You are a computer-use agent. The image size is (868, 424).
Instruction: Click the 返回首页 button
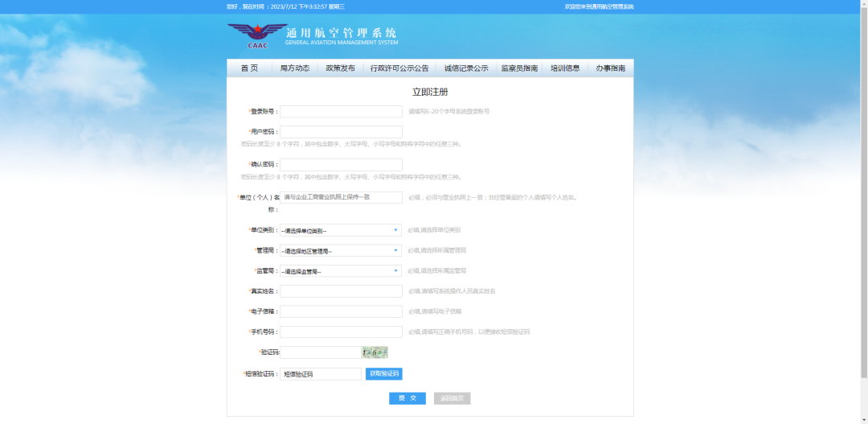point(452,398)
